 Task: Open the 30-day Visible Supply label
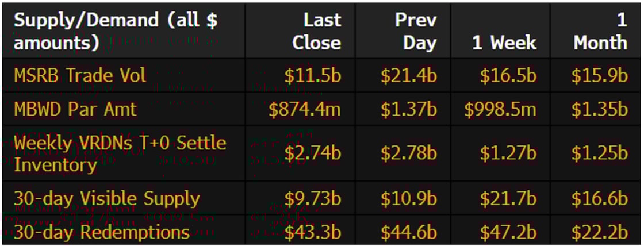pyautogui.click(x=106, y=199)
